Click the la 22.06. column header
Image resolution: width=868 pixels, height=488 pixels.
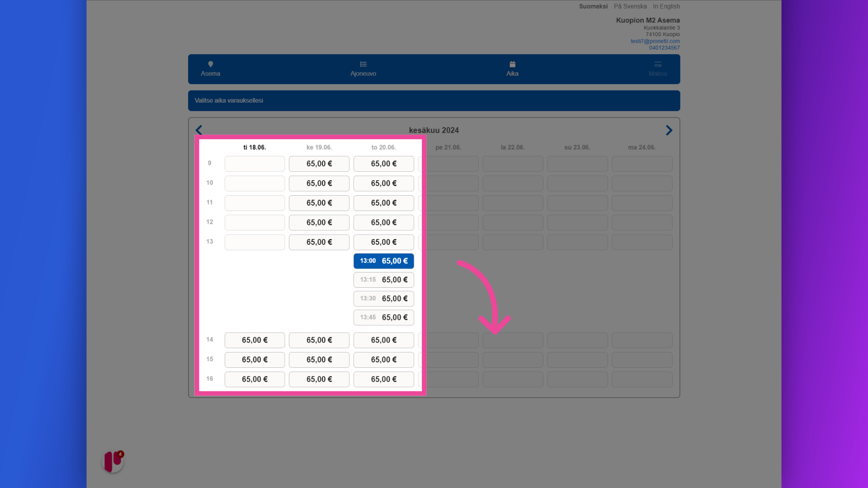click(513, 147)
